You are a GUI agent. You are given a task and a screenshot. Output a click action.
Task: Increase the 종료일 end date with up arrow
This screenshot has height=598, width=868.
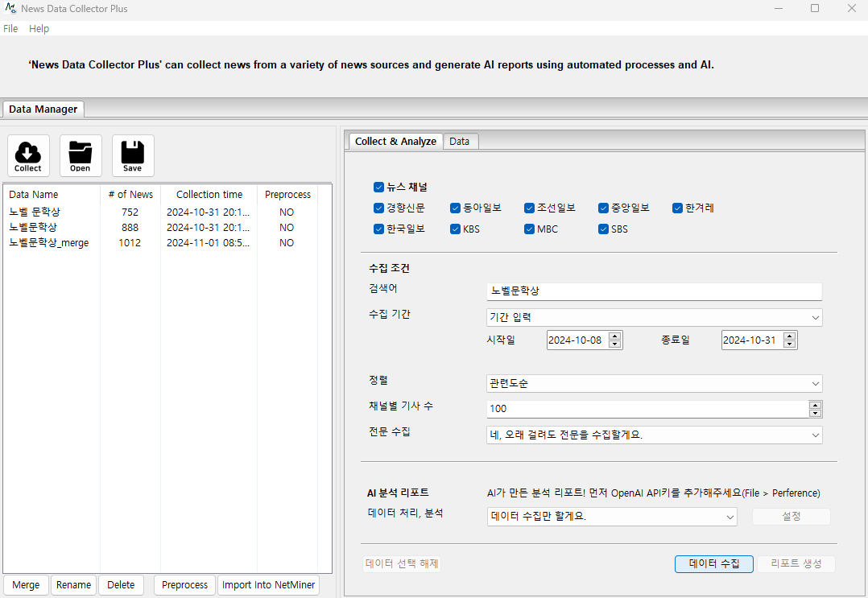tap(790, 336)
